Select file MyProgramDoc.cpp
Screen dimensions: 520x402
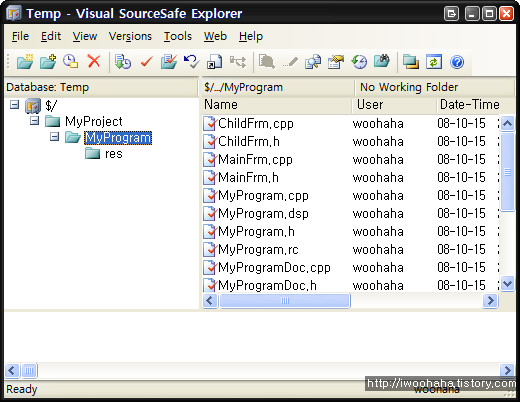pos(274,267)
